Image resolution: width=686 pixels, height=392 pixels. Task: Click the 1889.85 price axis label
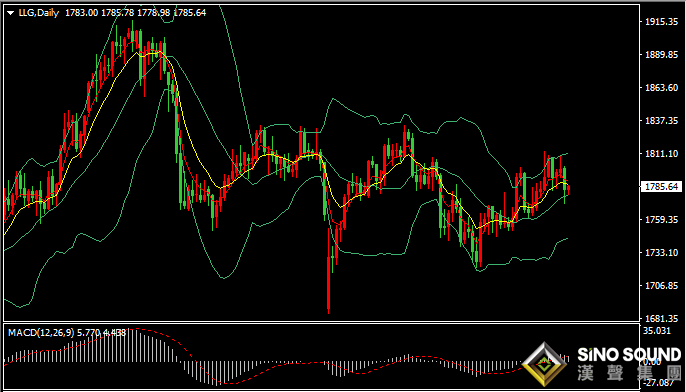661,55
